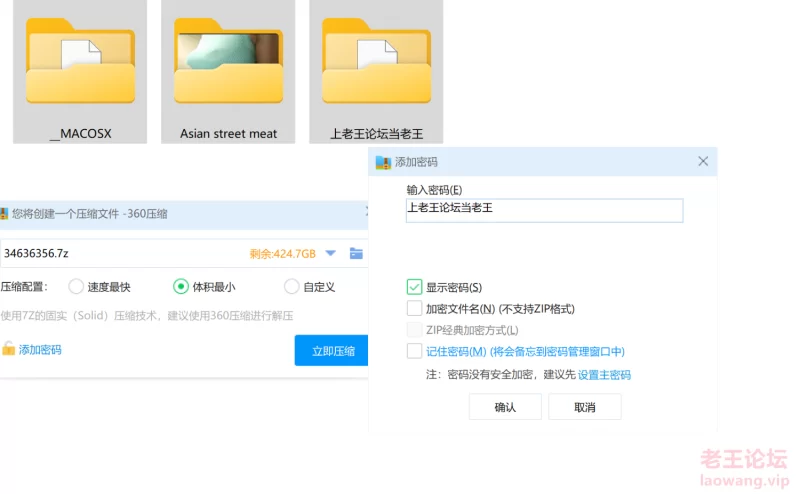The image size is (800, 494).
Task: Click the lock icon next to 添加密码
Action: point(8,349)
